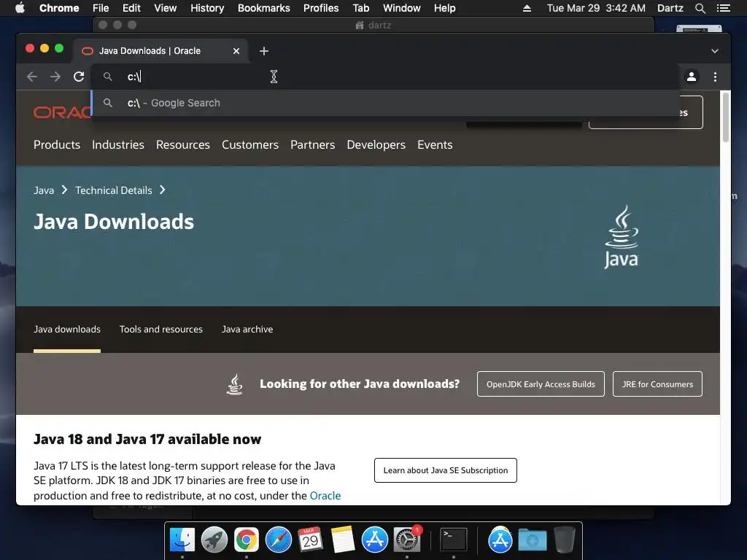The height and width of the screenshot is (560, 747).
Task: Open the Partners navigation item
Action: [312, 145]
